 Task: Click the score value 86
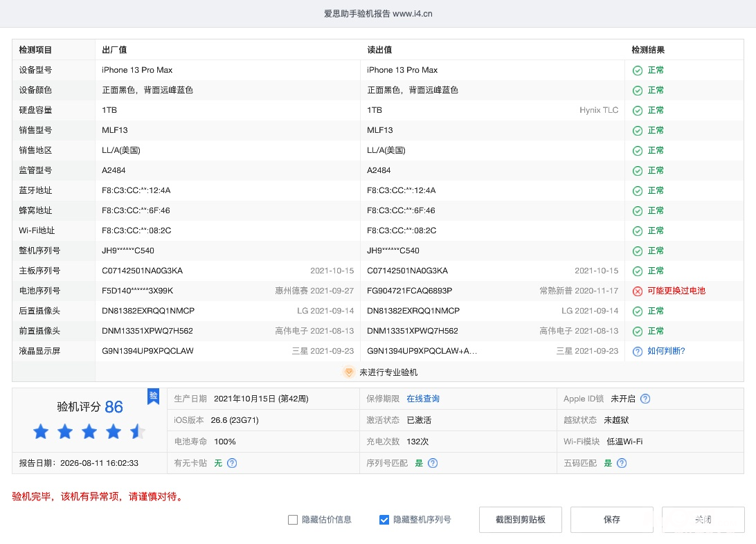click(x=114, y=407)
